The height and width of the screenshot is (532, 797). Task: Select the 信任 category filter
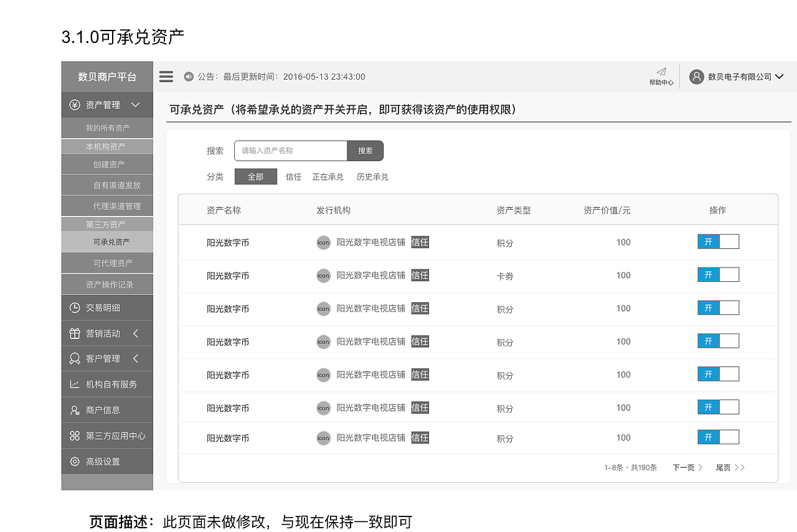(293, 177)
